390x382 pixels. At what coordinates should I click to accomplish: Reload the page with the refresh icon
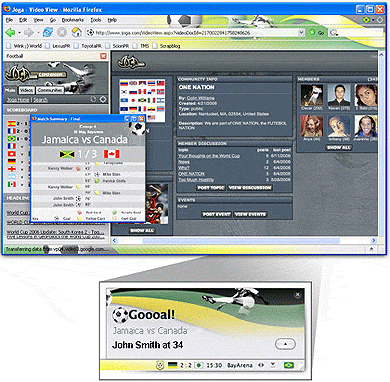click(48, 32)
